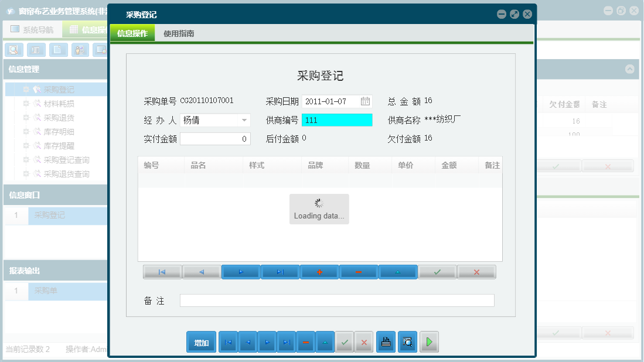Open the print preview icon
The image size is (644, 362).
(407, 341)
